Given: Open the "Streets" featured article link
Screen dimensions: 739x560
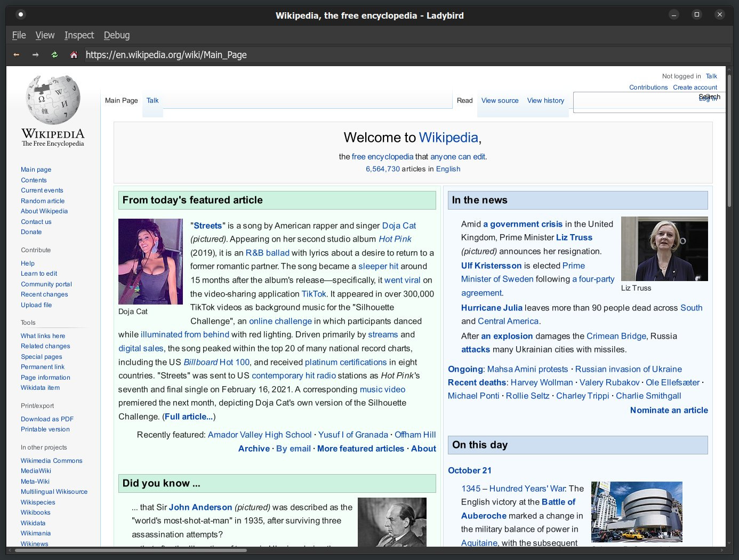Looking at the screenshot, I should (x=208, y=226).
